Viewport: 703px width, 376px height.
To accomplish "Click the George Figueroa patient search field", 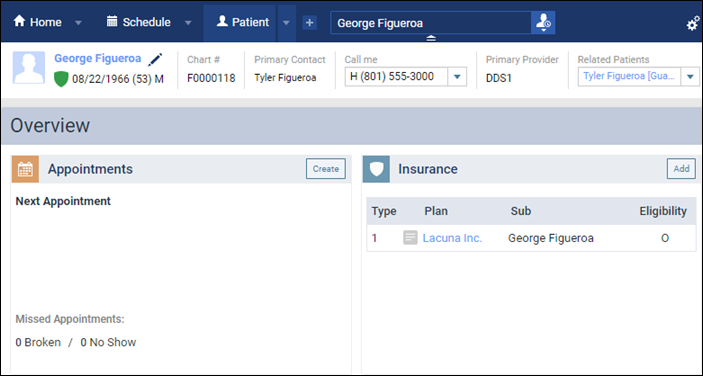I will tap(431, 23).
